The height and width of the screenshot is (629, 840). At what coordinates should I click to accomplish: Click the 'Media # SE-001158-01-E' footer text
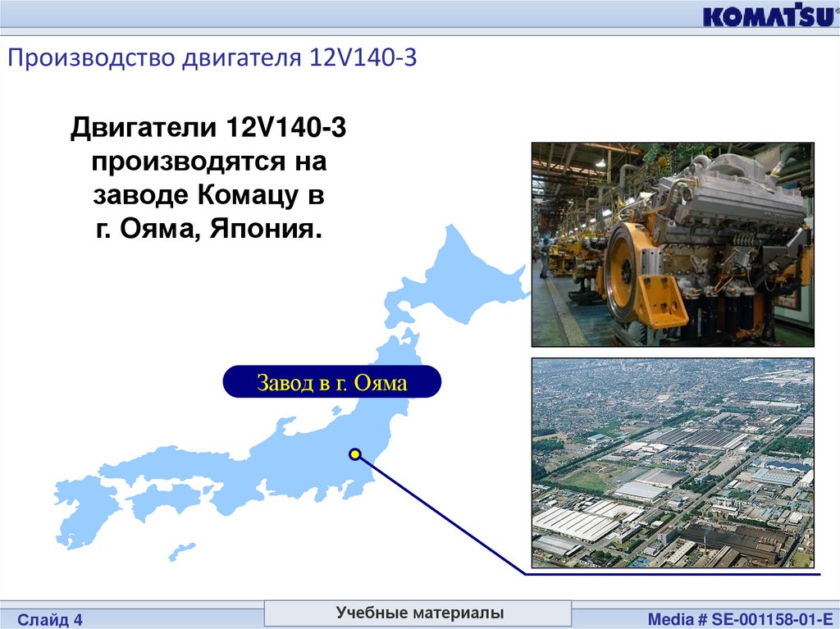(740, 619)
